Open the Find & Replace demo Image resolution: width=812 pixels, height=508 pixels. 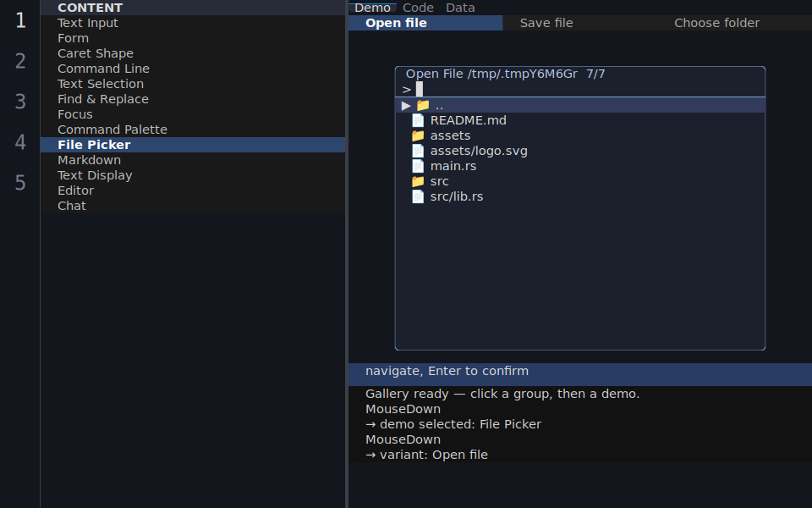(193, 99)
